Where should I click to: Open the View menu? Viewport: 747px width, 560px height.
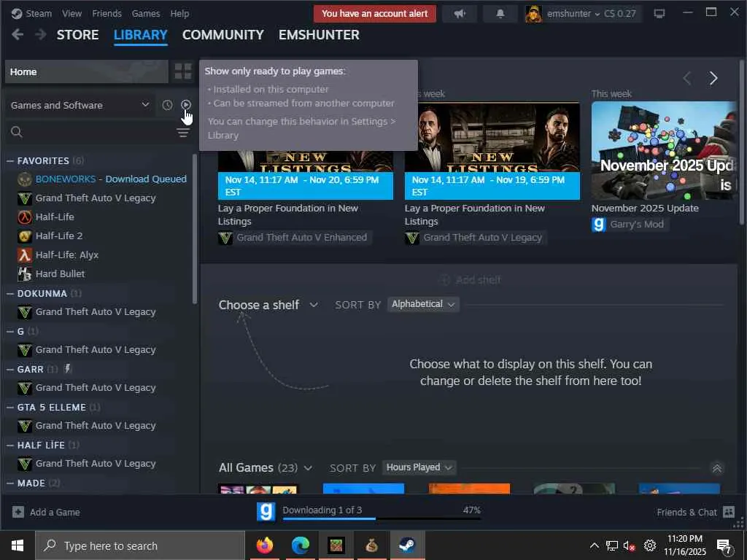click(x=71, y=13)
